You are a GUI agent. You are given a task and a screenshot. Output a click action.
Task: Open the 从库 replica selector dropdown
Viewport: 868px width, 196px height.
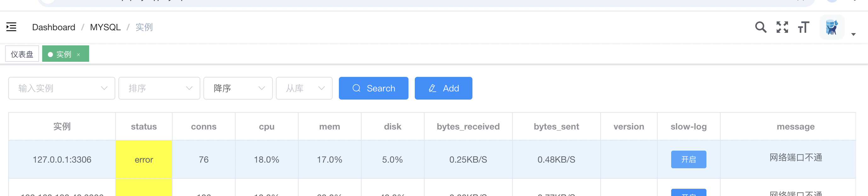(x=304, y=88)
